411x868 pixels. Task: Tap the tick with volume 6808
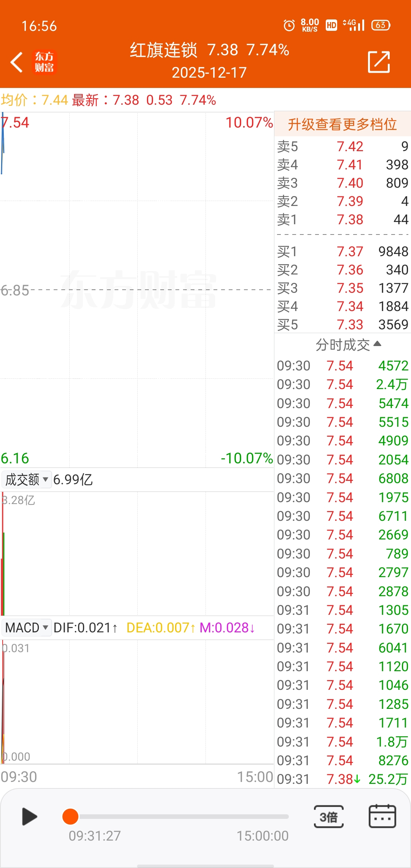[342, 479]
